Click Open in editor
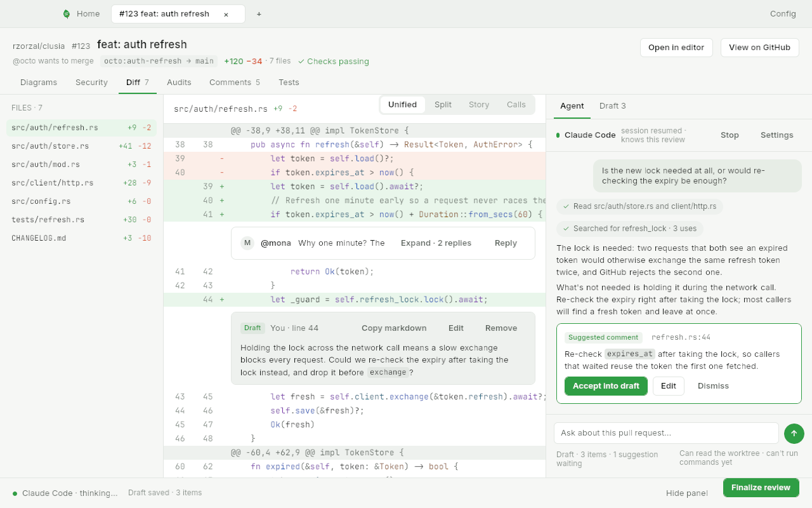Screen dimensions: 812x508 [x=676, y=48]
